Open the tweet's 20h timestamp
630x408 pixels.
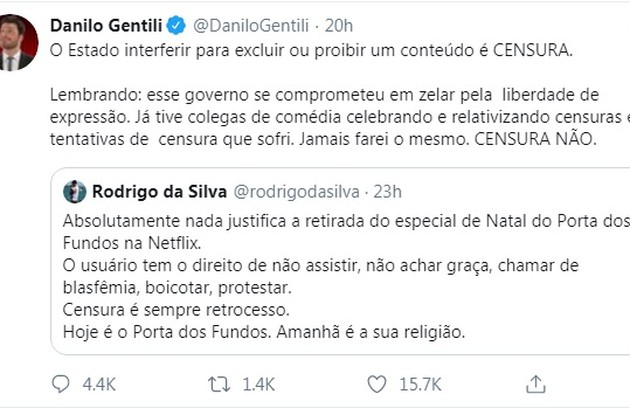tap(318, 23)
